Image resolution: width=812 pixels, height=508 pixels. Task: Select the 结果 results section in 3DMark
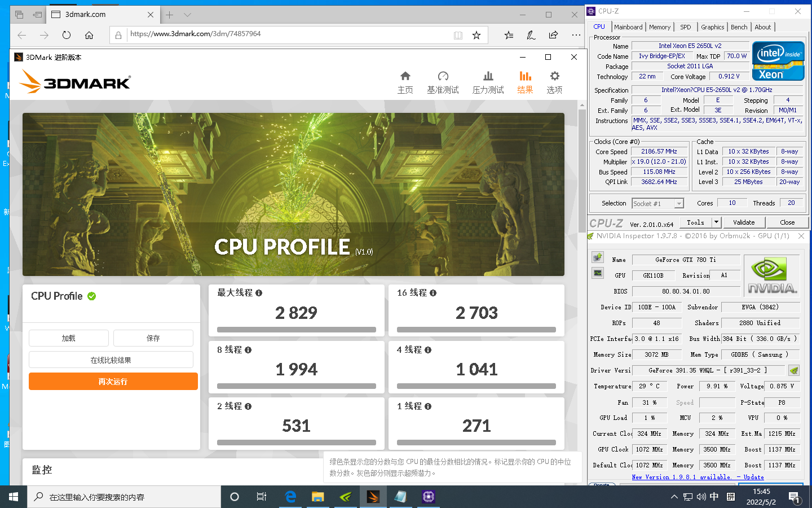click(x=525, y=82)
